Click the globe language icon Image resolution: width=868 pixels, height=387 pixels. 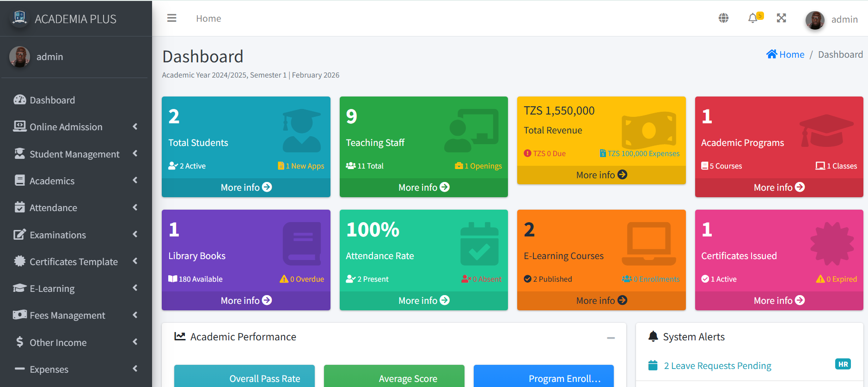pyautogui.click(x=723, y=18)
